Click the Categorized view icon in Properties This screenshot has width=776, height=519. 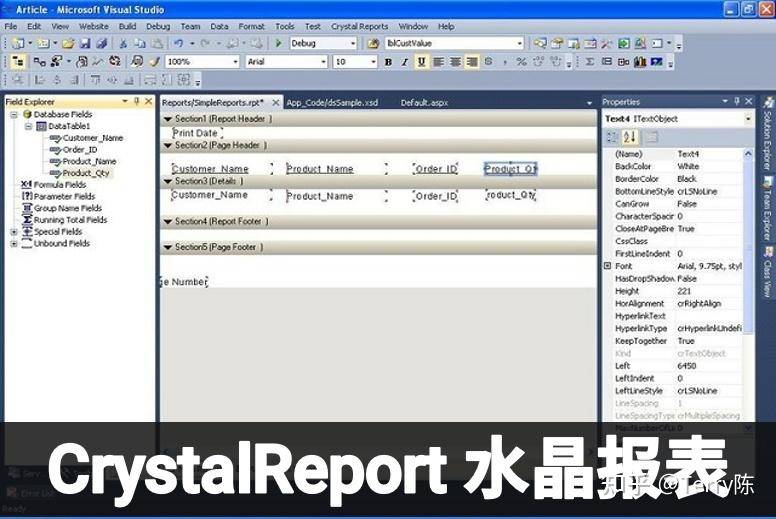point(613,137)
